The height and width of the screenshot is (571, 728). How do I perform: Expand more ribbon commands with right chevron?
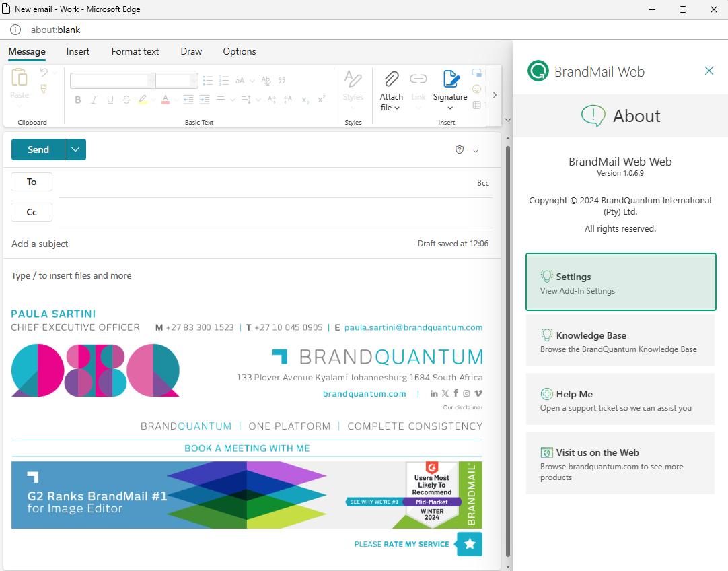point(495,95)
